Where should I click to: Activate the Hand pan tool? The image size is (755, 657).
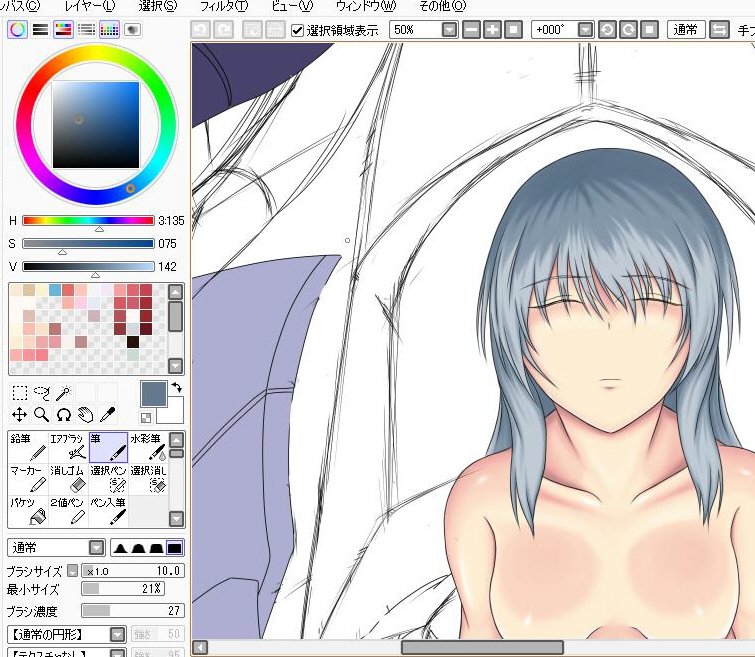(x=86, y=414)
